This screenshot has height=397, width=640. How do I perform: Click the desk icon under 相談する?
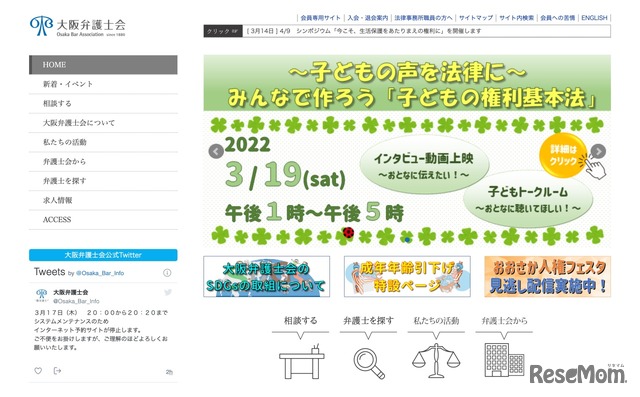(x=302, y=362)
